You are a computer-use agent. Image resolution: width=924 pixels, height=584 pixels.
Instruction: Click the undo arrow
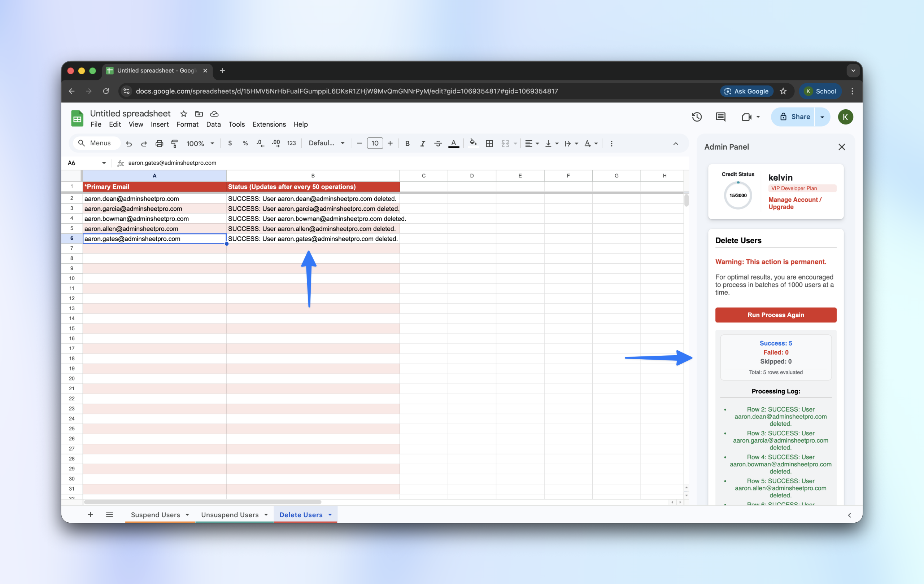129,144
